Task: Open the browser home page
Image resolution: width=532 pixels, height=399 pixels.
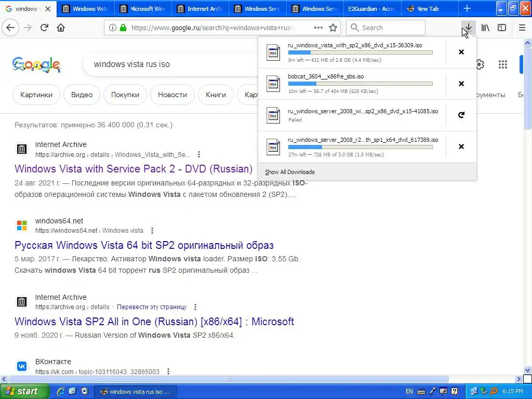Action: [61, 28]
